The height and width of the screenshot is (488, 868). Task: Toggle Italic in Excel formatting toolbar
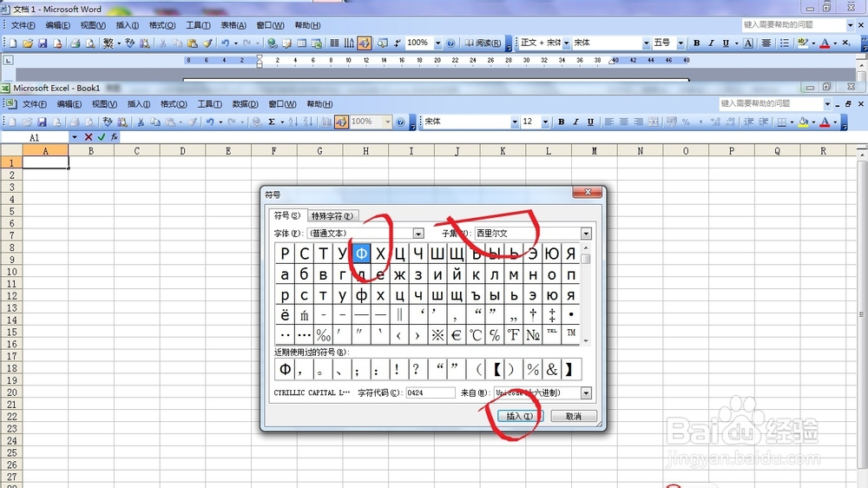coord(575,122)
